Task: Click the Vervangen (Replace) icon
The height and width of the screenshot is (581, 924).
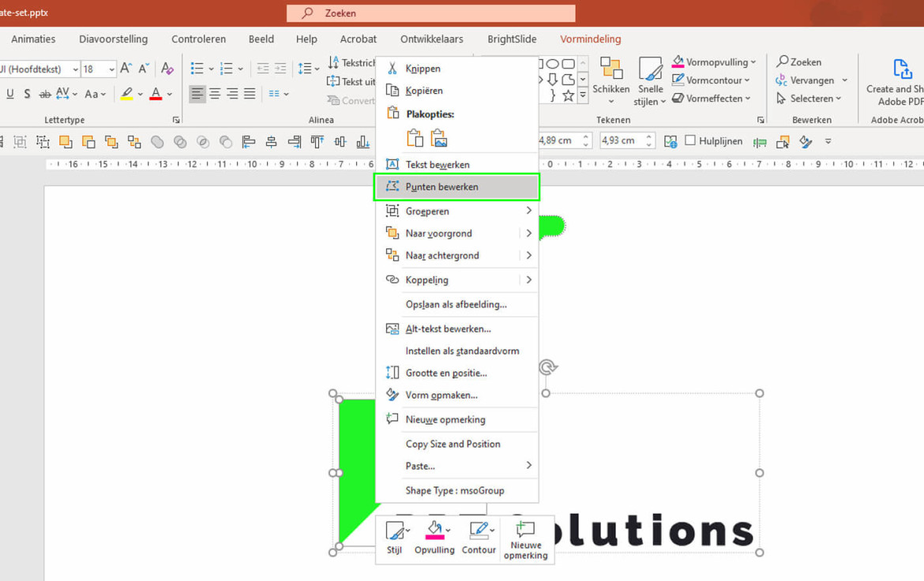Action: click(x=780, y=80)
